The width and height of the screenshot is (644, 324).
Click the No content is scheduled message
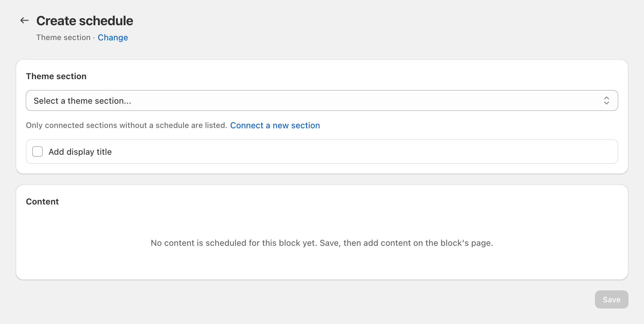(322, 243)
